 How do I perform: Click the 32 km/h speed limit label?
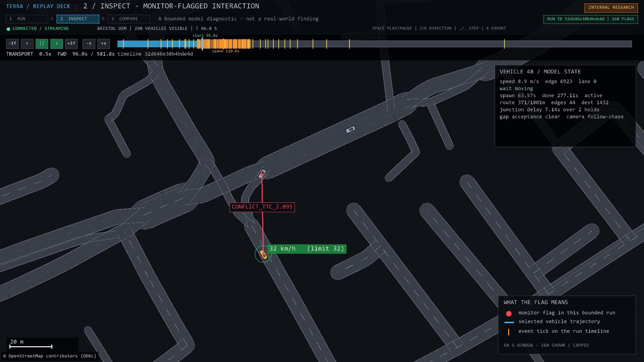coord(307,249)
